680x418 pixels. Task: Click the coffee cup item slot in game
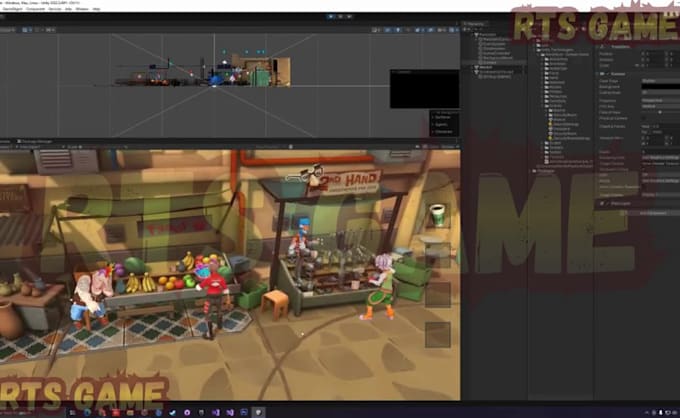438,216
